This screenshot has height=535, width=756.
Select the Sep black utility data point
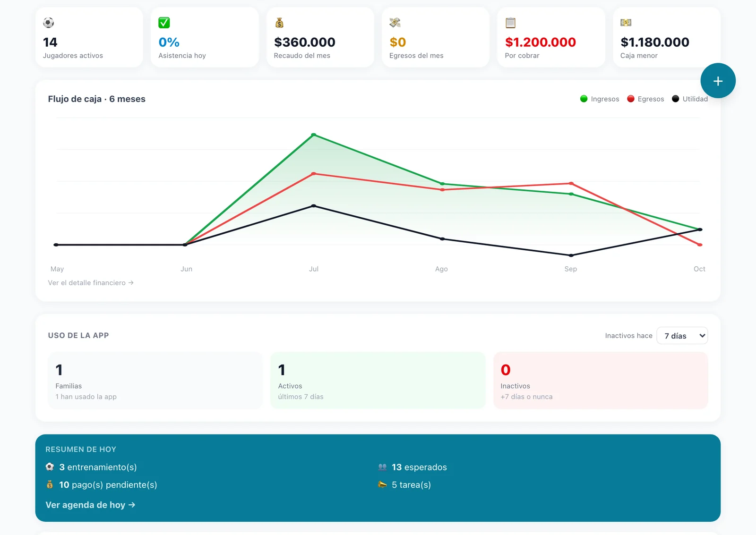point(571,255)
